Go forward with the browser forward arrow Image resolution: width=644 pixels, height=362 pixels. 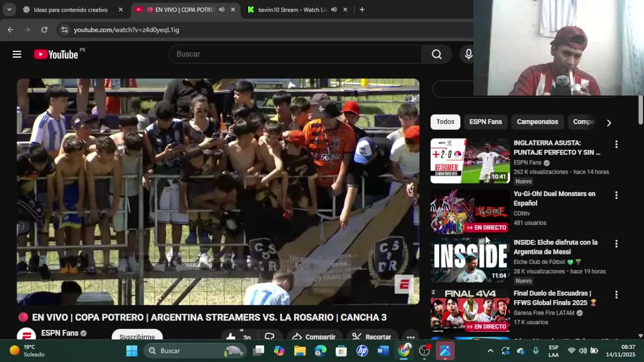(27, 30)
